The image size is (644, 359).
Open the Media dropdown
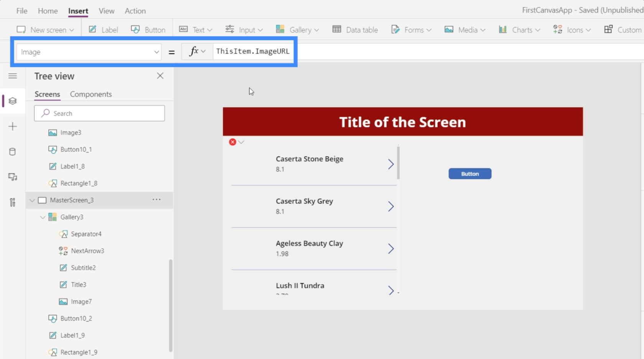click(465, 30)
